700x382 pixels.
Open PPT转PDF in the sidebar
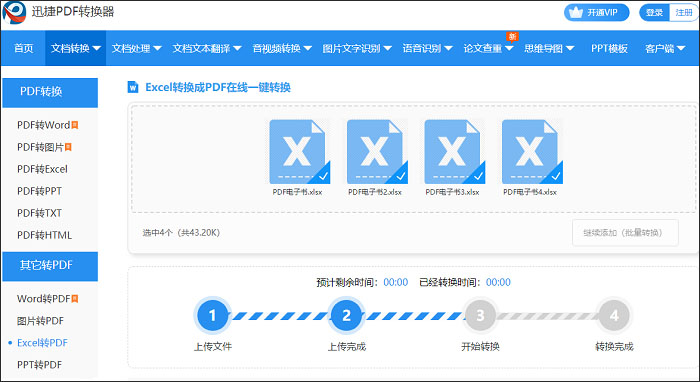pos(39,365)
